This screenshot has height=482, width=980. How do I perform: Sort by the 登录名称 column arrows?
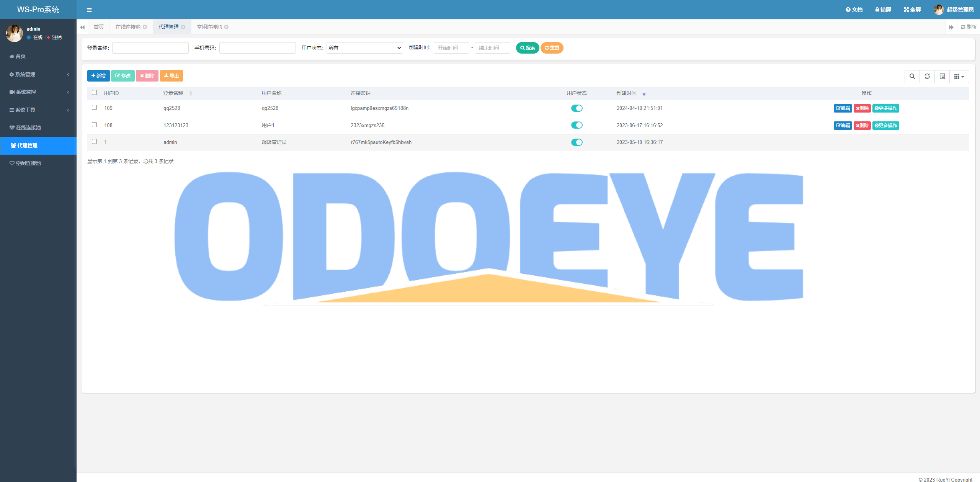[191, 93]
